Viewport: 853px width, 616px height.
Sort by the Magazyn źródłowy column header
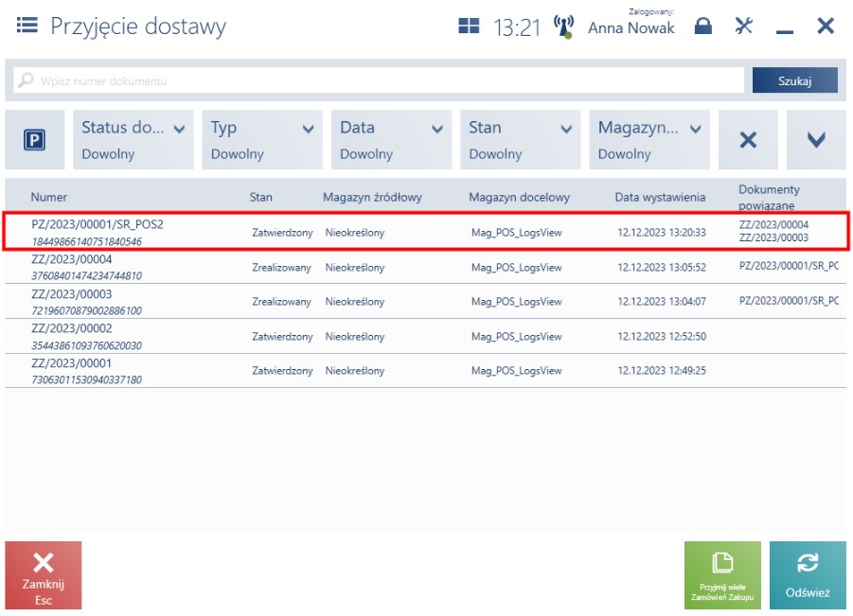(372, 198)
